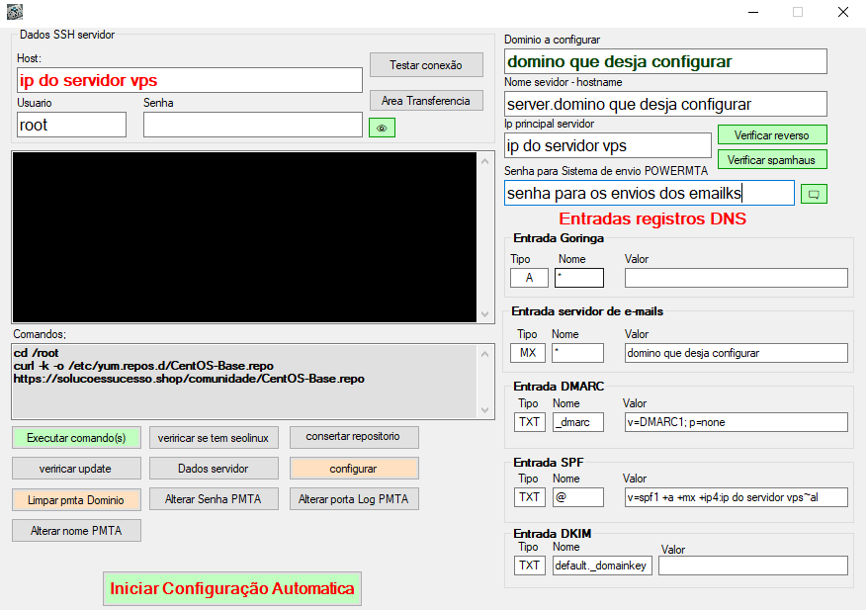Screen dimensions: 868x610
Task: Open Area Transferencia
Action: click(x=425, y=100)
